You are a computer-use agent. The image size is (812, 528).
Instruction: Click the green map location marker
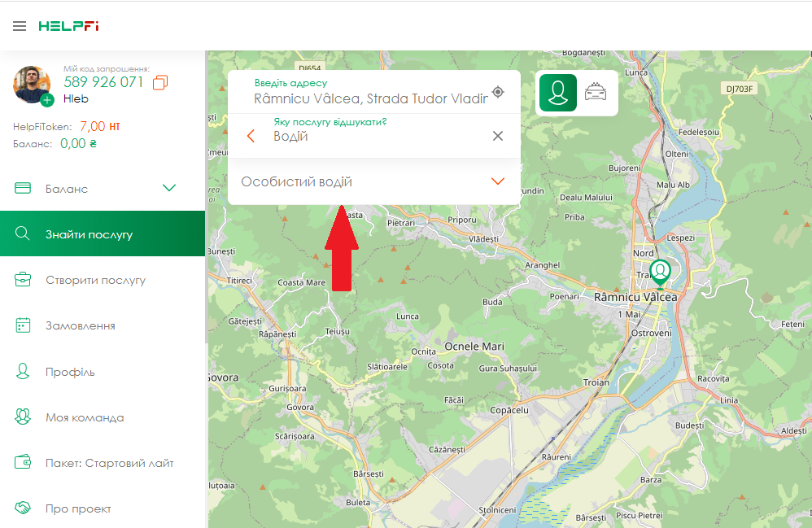(x=661, y=273)
